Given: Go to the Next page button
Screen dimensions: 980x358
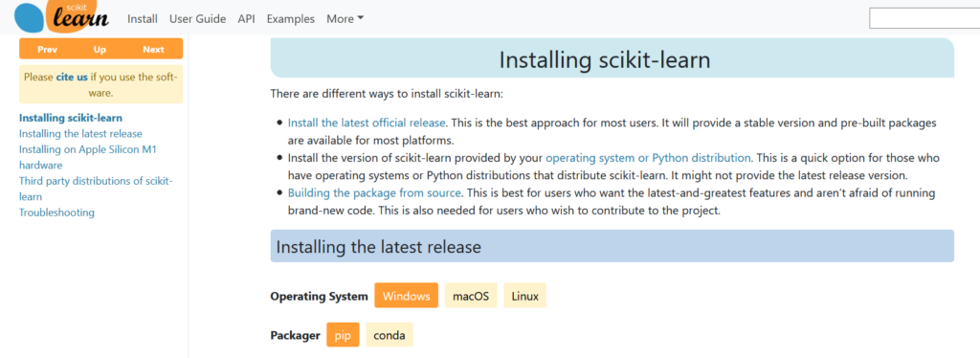Looking at the screenshot, I should tap(153, 50).
